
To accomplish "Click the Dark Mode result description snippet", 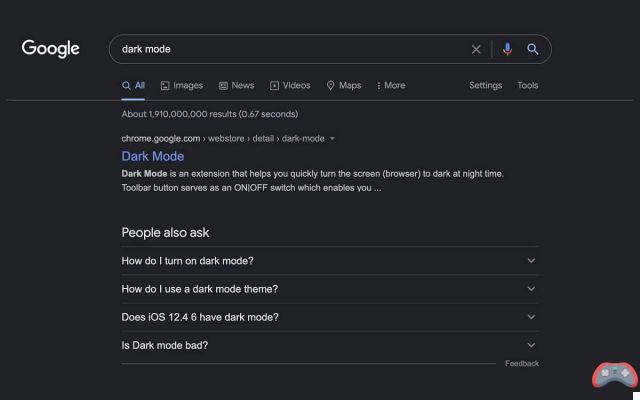I will [x=313, y=181].
